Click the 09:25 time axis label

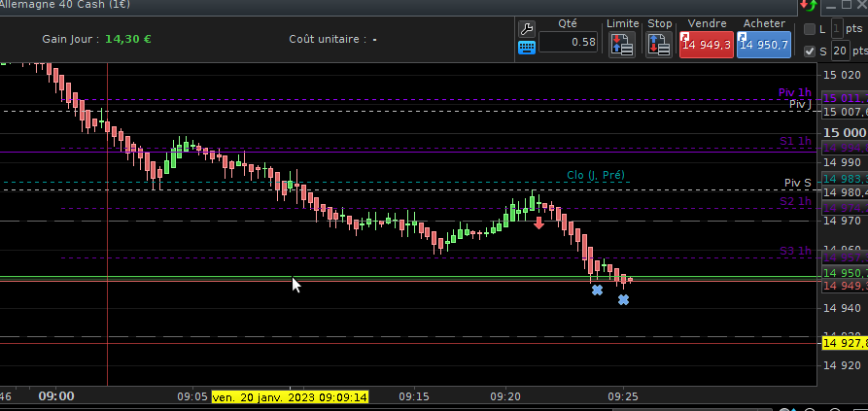tap(623, 396)
